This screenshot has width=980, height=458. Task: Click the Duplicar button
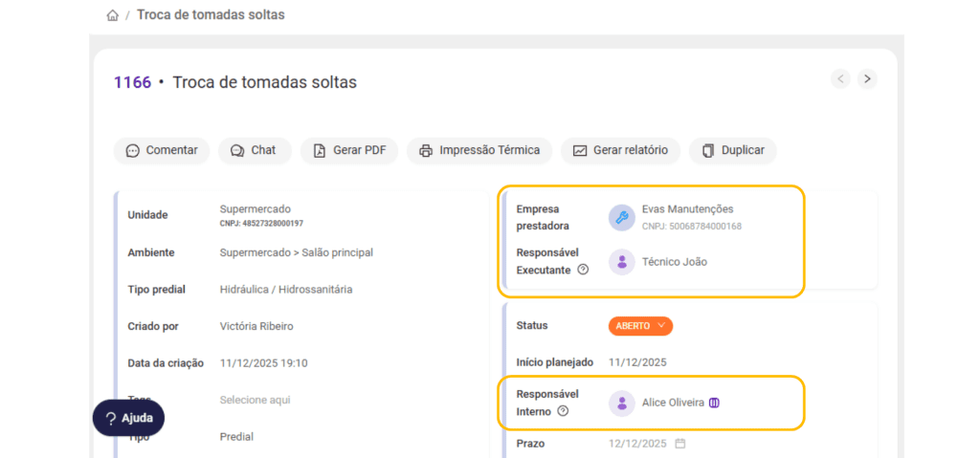[x=732, y=150]
